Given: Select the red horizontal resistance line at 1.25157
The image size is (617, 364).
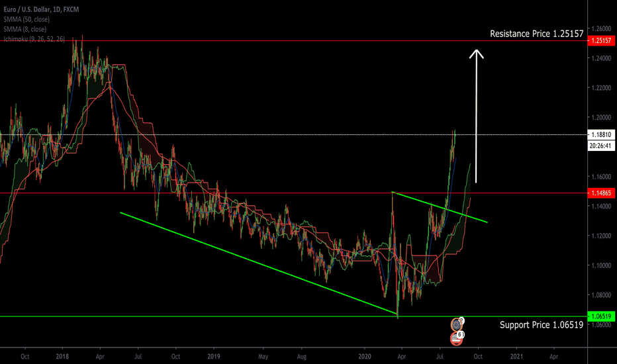Looking at the screenshot, I should (x=293, y=40).
